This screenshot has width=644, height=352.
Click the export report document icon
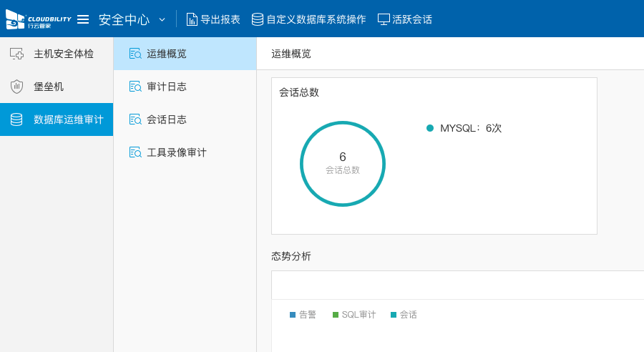coord(192,19)
